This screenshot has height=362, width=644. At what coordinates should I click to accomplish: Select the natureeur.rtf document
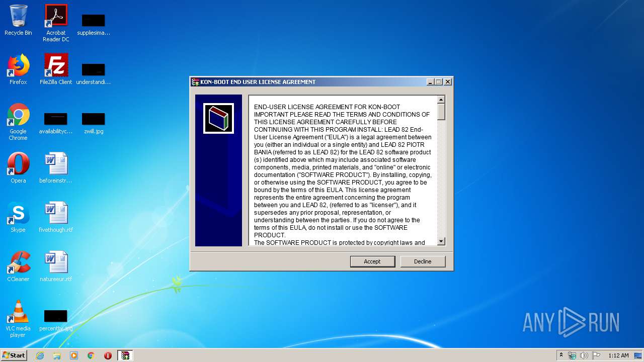tap(56, 266)
